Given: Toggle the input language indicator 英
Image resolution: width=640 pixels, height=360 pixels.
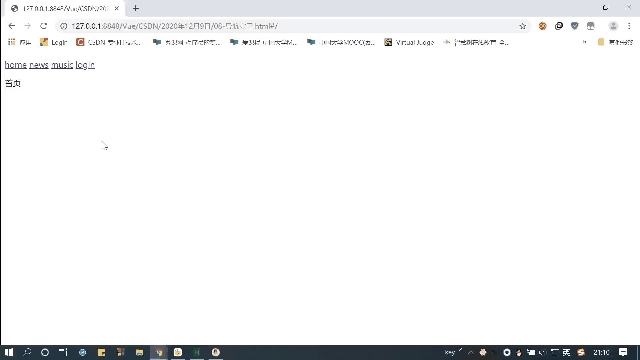Looking at the screenshot, I should click(567, 352).
